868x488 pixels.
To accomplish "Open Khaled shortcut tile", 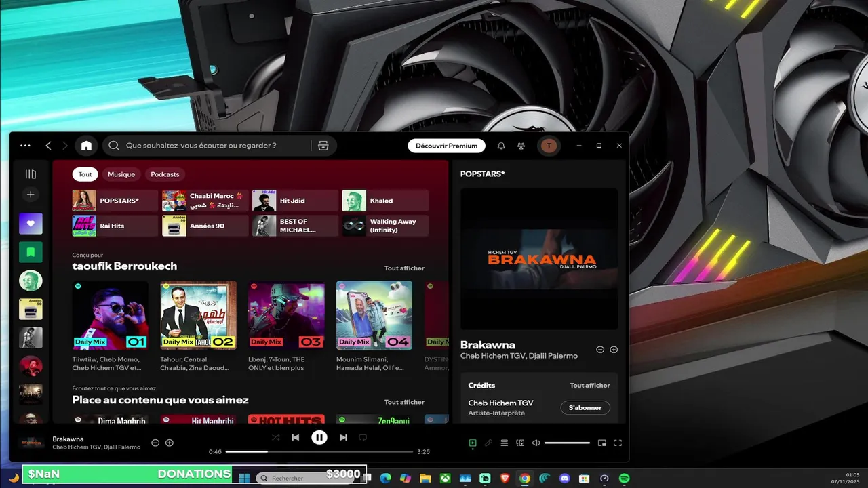I will pos(385,201).
